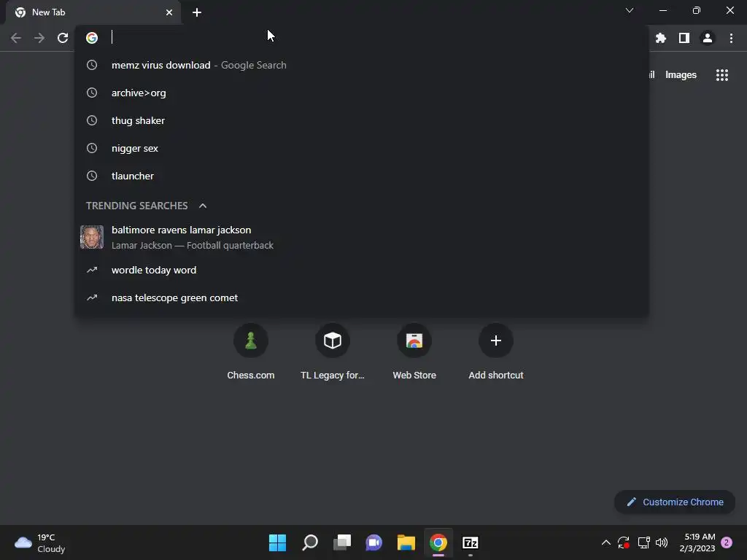This screenshot has width=747, height=560.
Task: Collapse the Trending Searches section
Action: click(203, 206)
